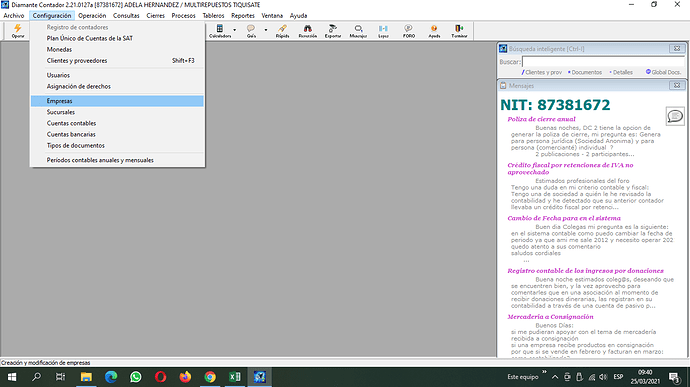690x387 pixels.
Task: Click the Ayuda help toolbar icon
Action: pyautogui.click(x=434, y=31)
